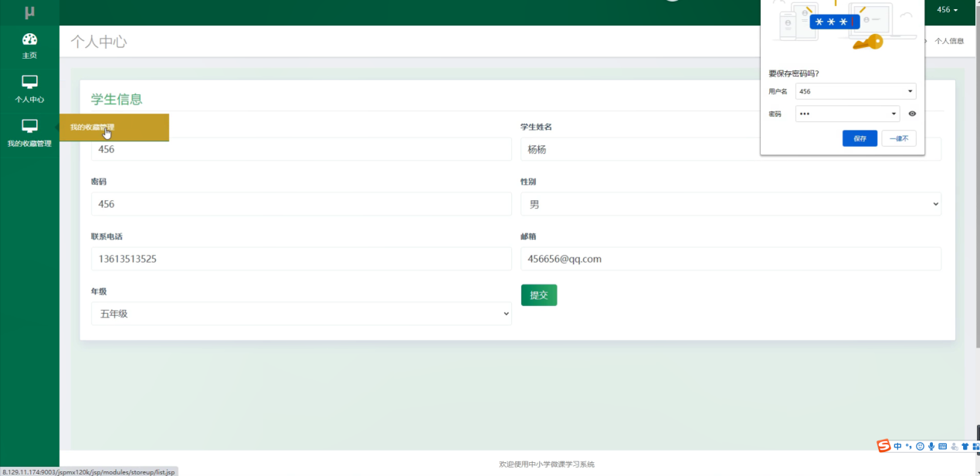This screenshot has height=476, width=980.
Task: Click 用户名 field in save-password popup
Action: point(856,91)
